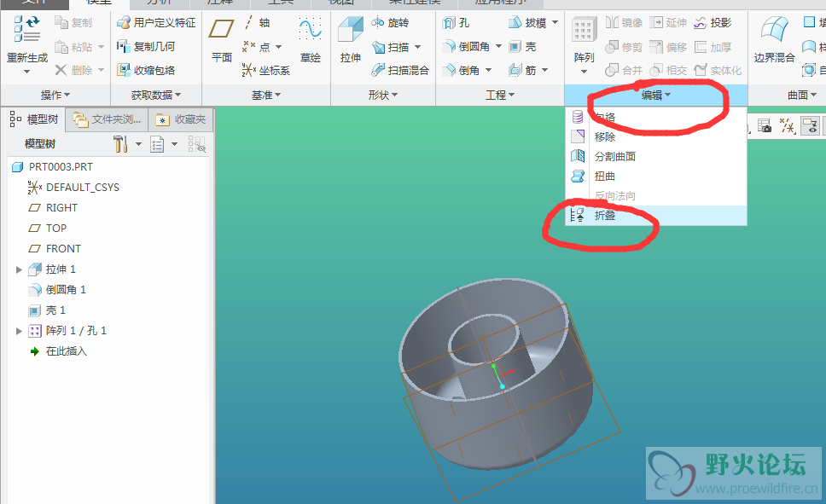The width and height of the screenshot is (826, 504).
Task: Click model tree columns display icon
Action: point(157,144)
